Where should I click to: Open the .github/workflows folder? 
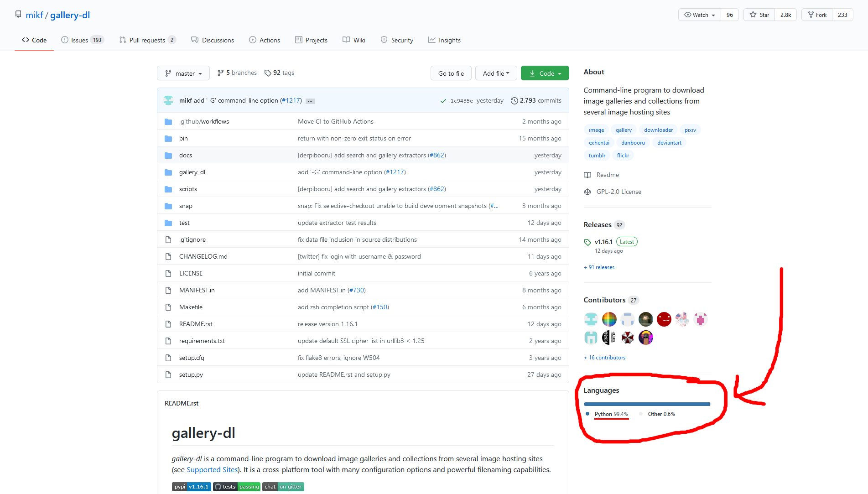coord(204,121)
